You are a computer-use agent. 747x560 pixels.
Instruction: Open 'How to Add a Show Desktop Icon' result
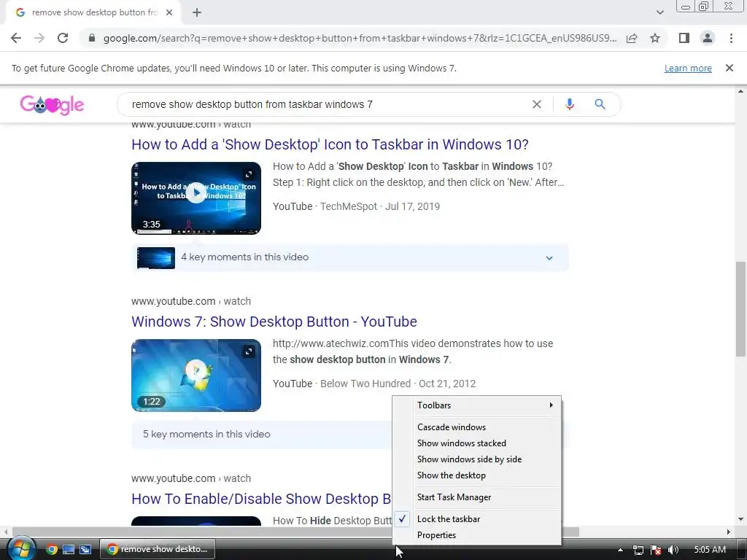(x=330, y=144)
